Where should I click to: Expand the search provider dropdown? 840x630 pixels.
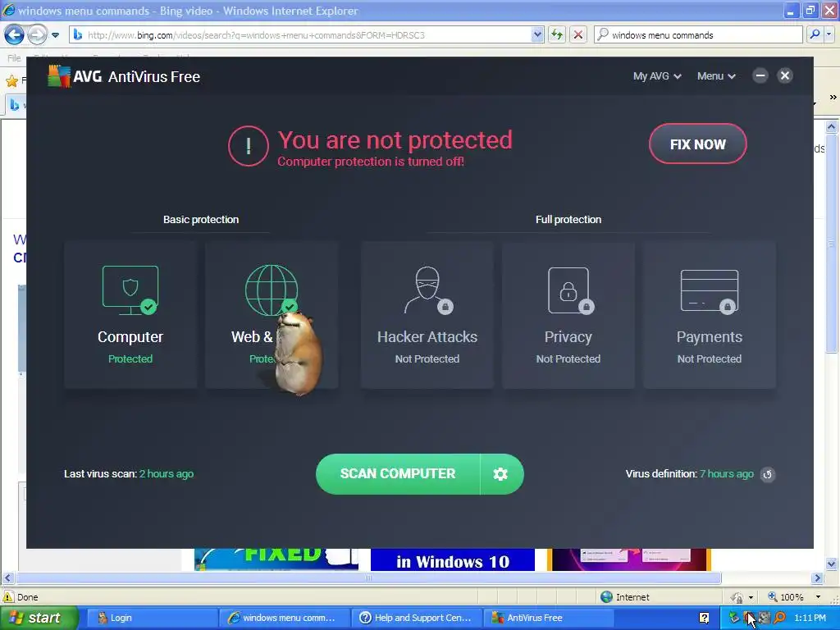829,34
